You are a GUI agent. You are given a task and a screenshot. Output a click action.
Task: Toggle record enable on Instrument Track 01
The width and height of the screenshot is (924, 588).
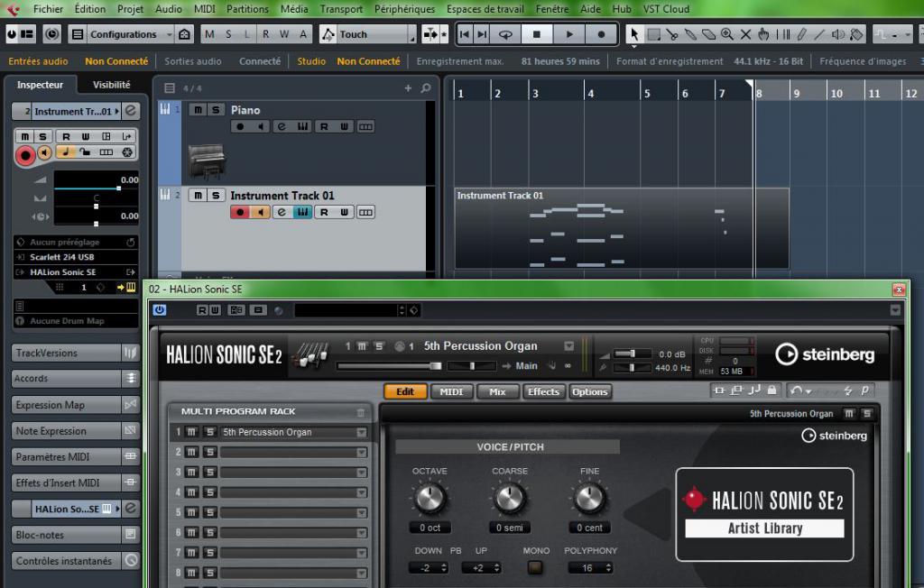(x=240, y=212)
